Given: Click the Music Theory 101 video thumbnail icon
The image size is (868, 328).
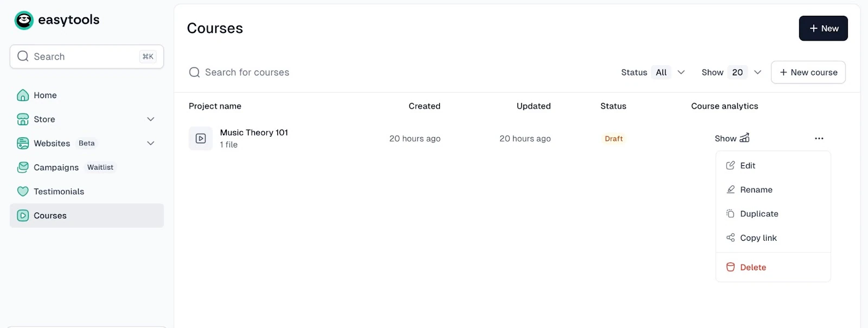Looking at the screenshot, I should (201, 138).
